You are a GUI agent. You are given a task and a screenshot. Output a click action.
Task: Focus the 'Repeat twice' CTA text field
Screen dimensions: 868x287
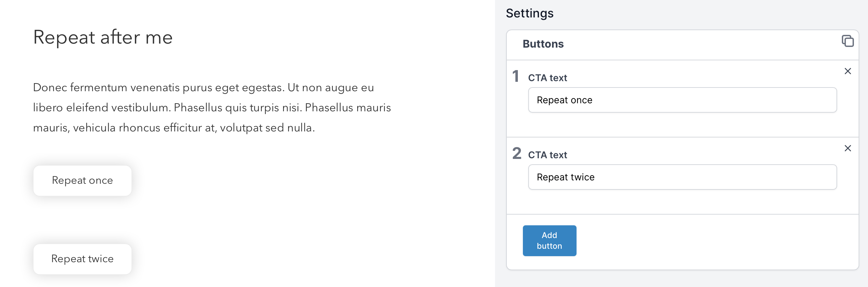click(x=682, y=177)
